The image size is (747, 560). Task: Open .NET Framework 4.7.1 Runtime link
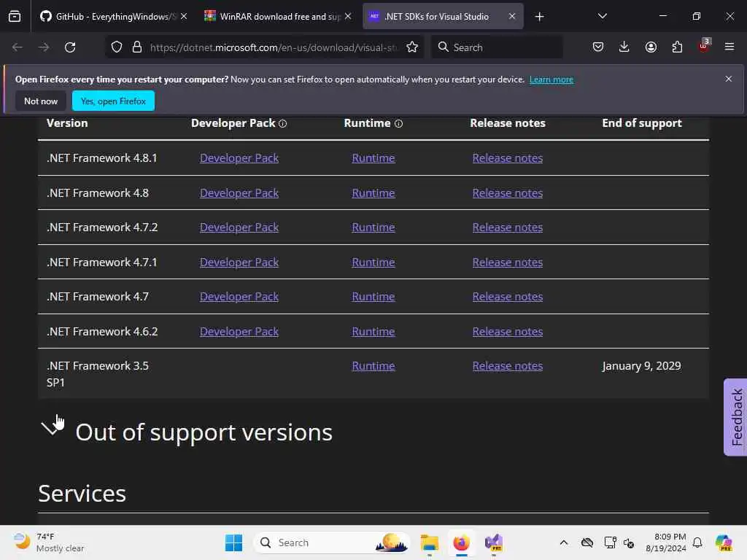tap(373, 262)
